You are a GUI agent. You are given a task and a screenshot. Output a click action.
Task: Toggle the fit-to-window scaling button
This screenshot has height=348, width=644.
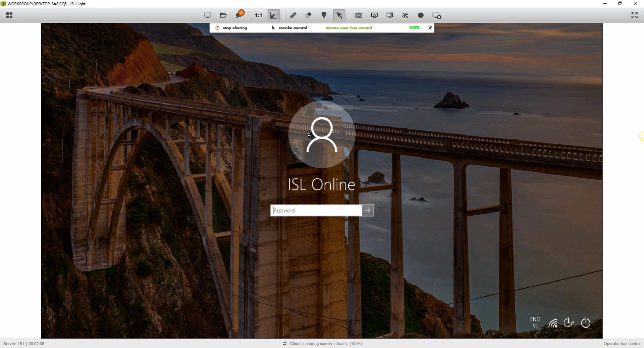[x=274, y=15]
